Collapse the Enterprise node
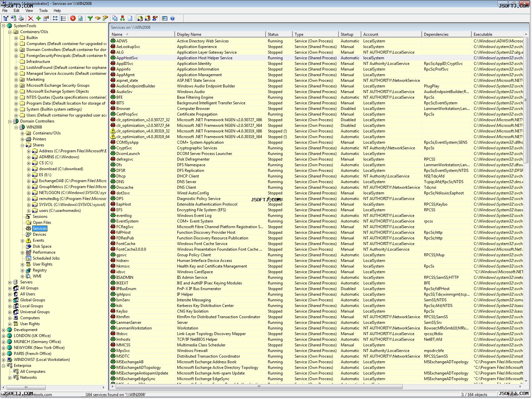 click(x=4, y=366)
